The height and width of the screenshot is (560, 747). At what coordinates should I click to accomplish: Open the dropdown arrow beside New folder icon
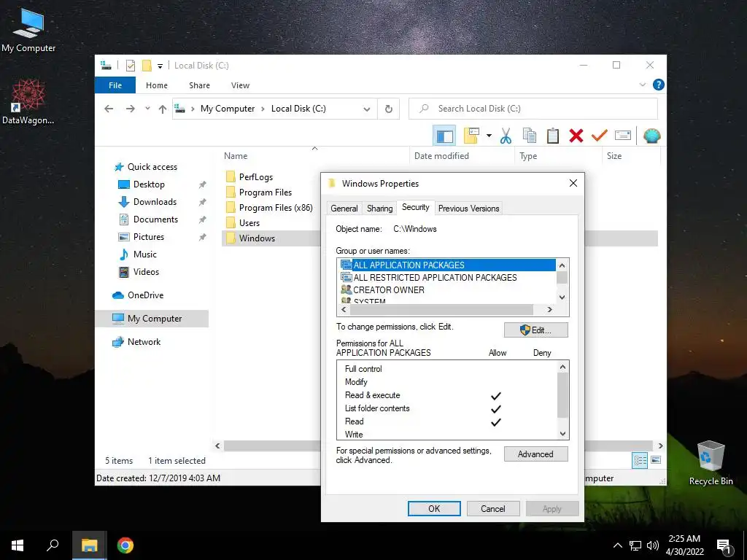tap(489, 136)
